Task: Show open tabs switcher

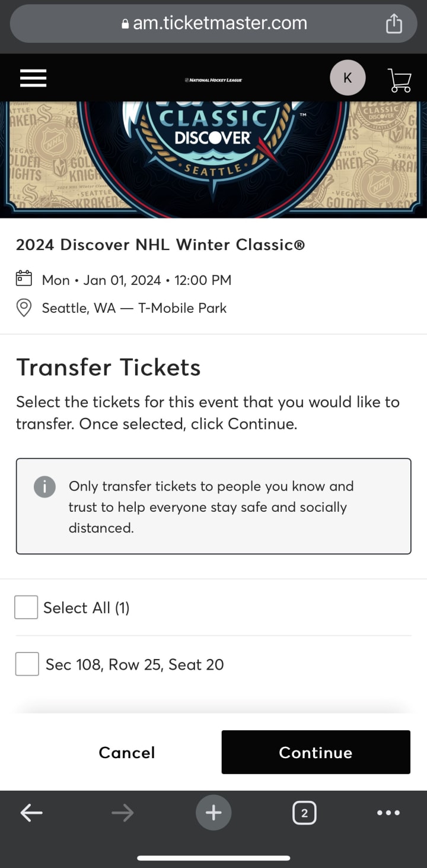Action: pyautogui.click(x=304, y=813)
